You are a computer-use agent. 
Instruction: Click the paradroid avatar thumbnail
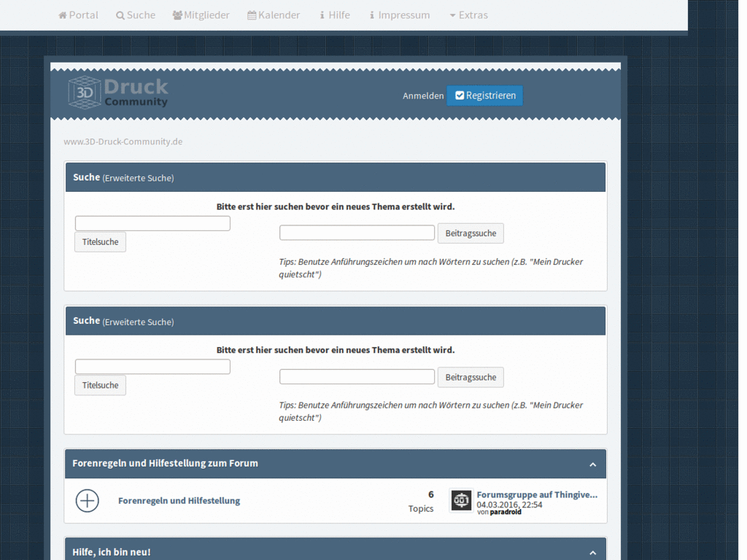pyautogui.click(x=461, y=500)
